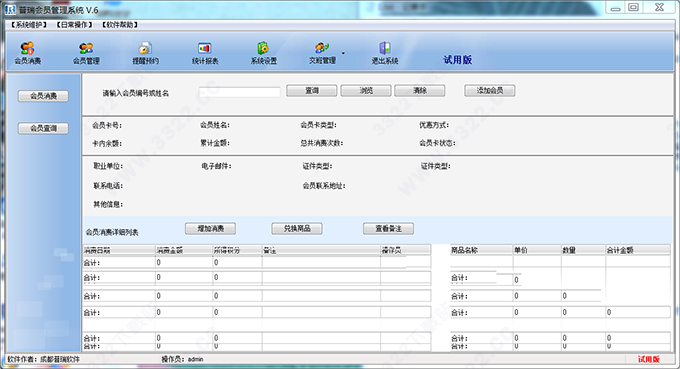Screen dimensions: 680x369
Task: Click the 消费金额 column header
Action: (184, 250)
